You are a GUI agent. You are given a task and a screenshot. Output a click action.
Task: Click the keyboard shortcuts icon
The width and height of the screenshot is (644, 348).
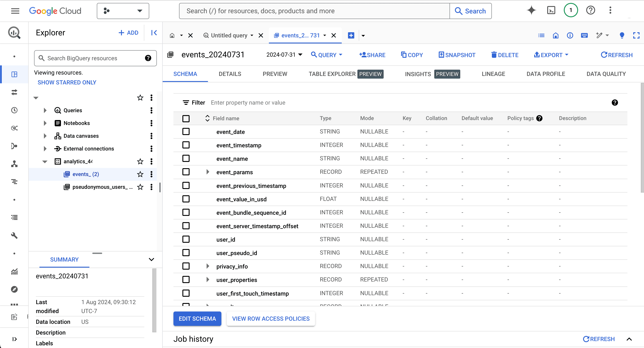click(x=584, y=35)
